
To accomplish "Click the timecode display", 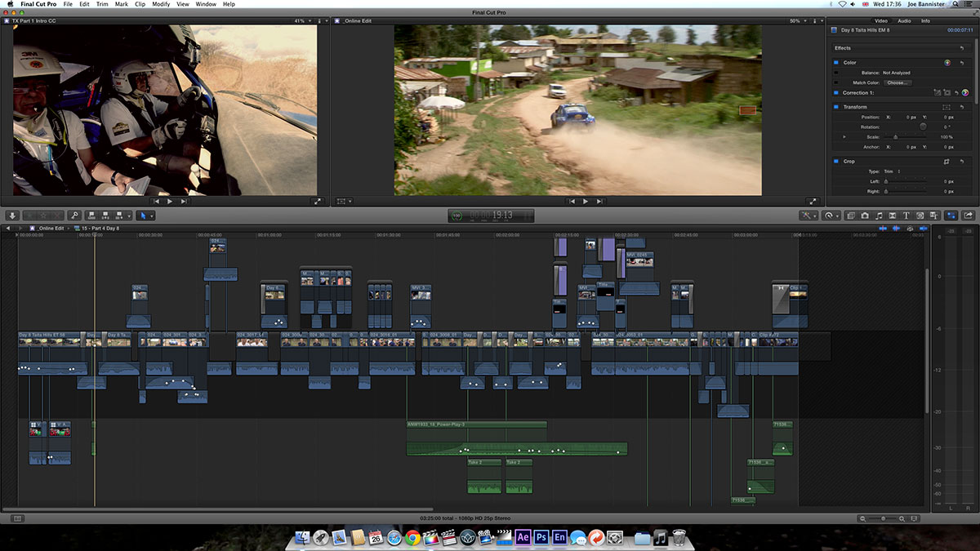I will 491,216.
